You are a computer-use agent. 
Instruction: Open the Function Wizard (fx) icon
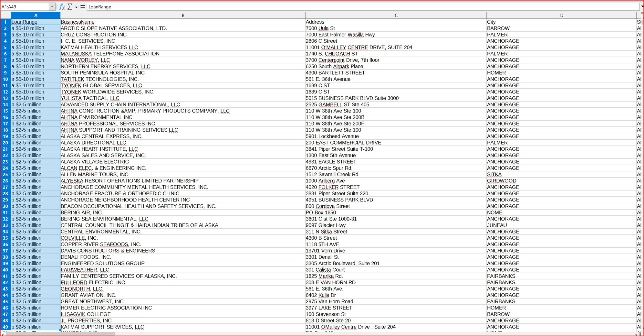tap(62, 7)
